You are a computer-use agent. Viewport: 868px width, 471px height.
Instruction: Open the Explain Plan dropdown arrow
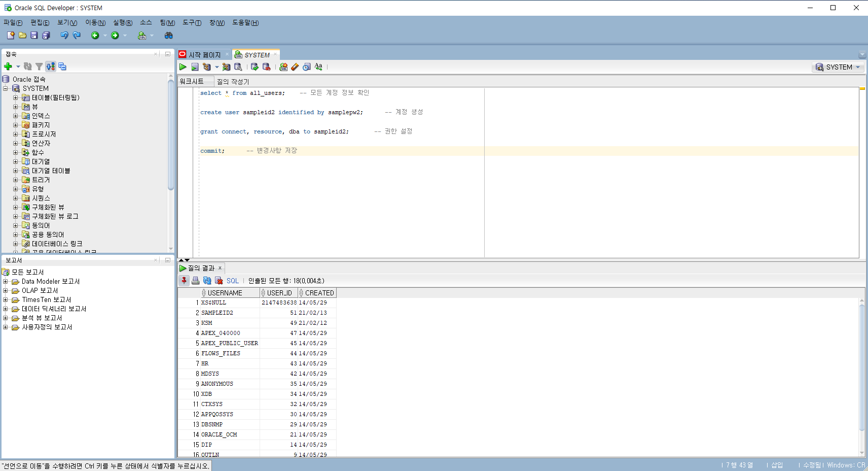(x=216, y=67)
